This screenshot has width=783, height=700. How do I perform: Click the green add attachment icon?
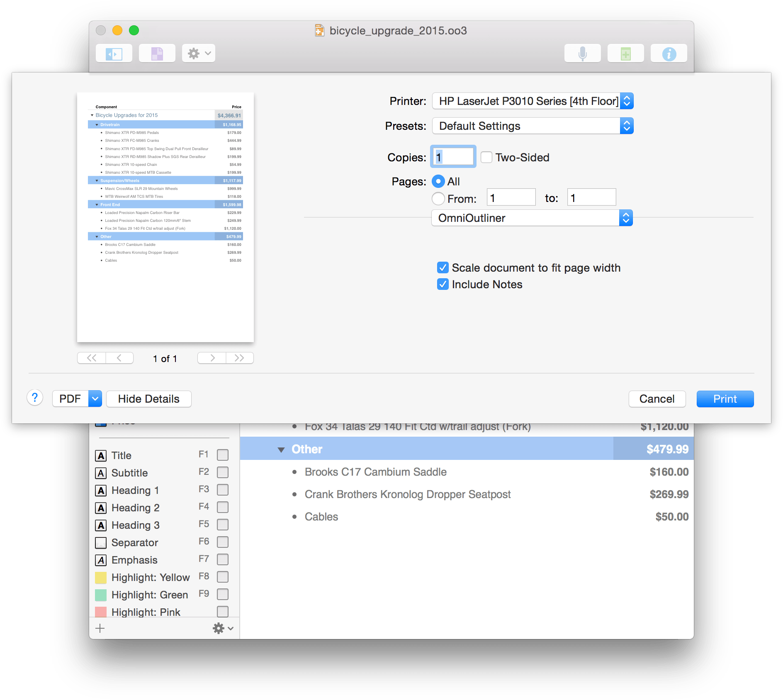[x=626, y=53]
